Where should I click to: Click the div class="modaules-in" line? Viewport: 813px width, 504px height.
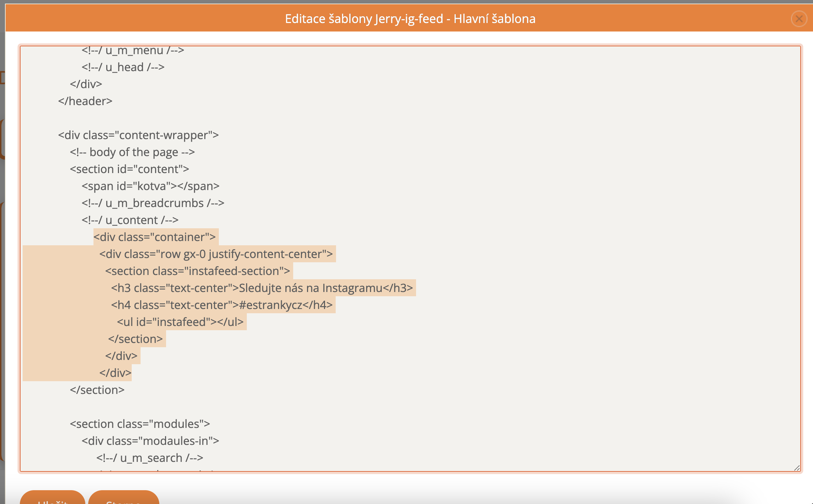click(x=150, y=441)
